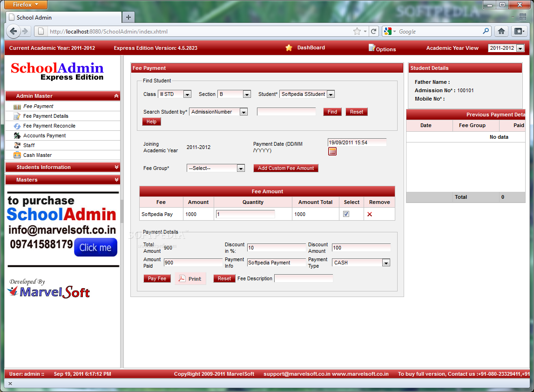The image size is (534, 392).
Task: Expand the Masters panel
Action: (116, 180)
